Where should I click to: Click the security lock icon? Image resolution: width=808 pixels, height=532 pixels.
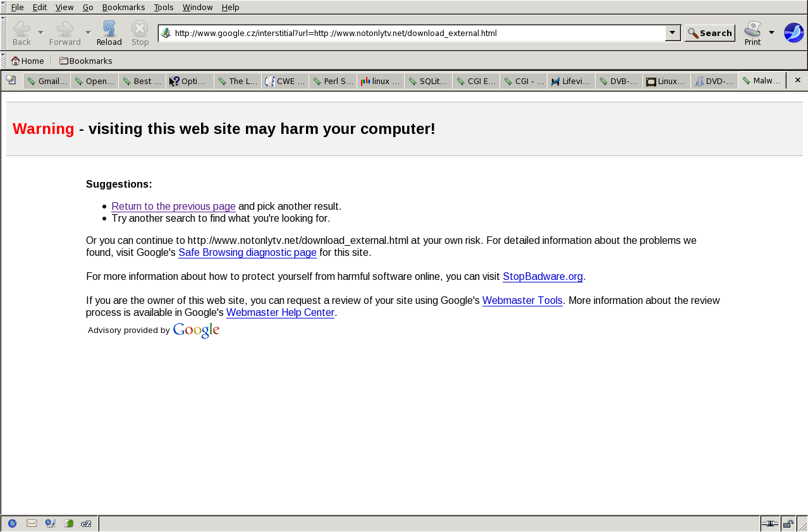[x=788, y=523]
